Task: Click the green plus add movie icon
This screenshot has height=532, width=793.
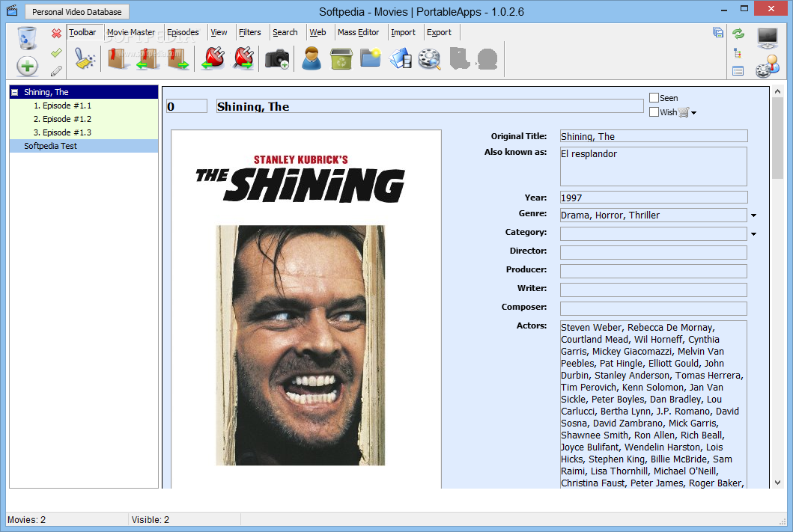Action: point(27,66)
